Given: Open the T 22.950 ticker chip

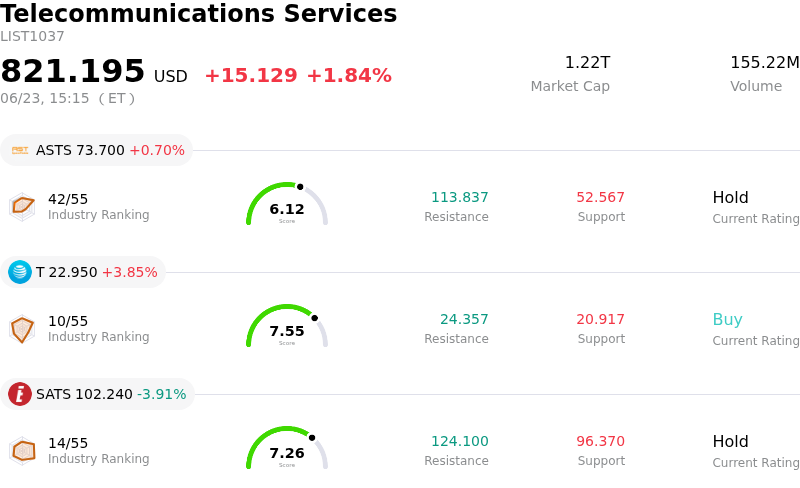Looking at the screenshot, I should 83,272.
